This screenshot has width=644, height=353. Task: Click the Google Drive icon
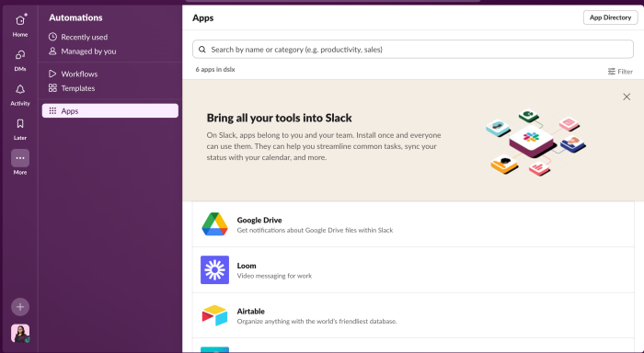[x=214, y=224]
